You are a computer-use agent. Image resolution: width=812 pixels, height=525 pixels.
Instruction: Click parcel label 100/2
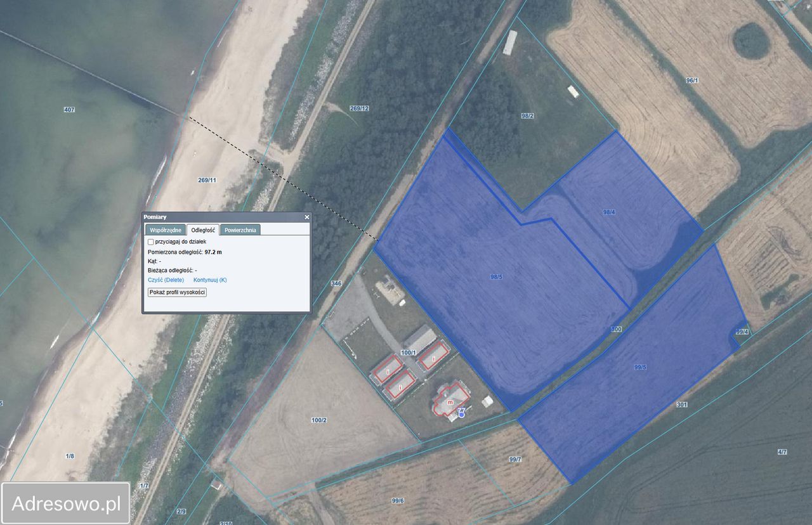(319, 420)
